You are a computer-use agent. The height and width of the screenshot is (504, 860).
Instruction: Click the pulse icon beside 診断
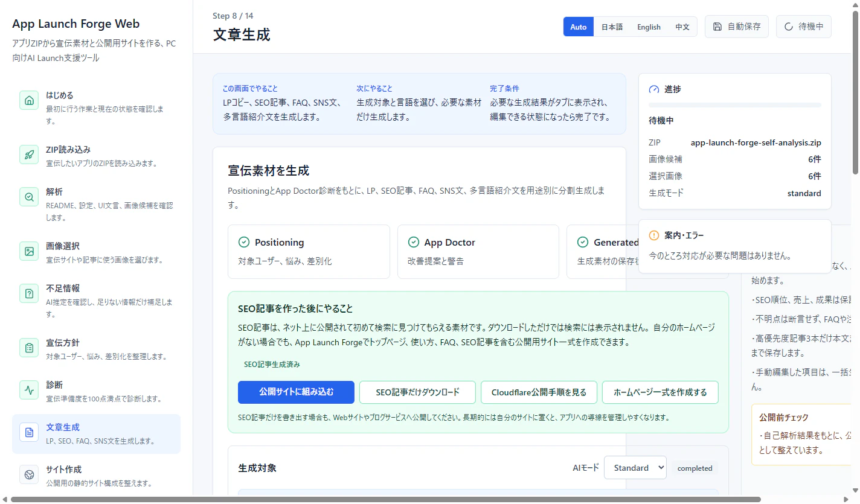click(x=29, y=391)
